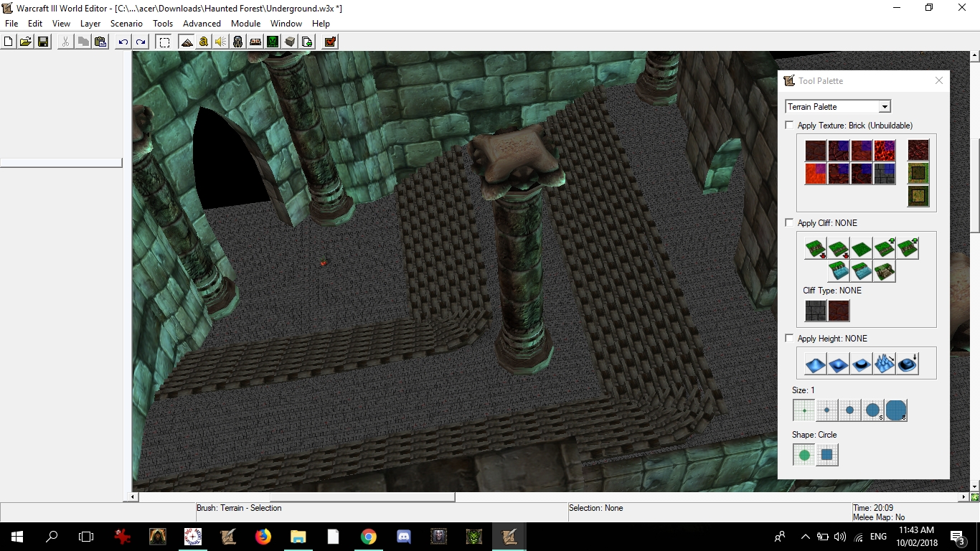Open the Object Manager cube icon
Screen dimensions: 980x551
click(290, 42)
